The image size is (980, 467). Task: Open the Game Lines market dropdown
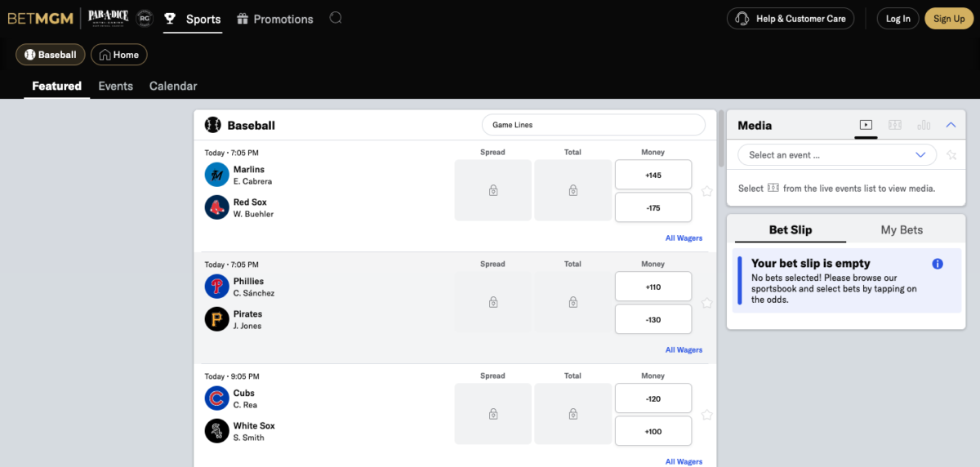coord(593,125)
